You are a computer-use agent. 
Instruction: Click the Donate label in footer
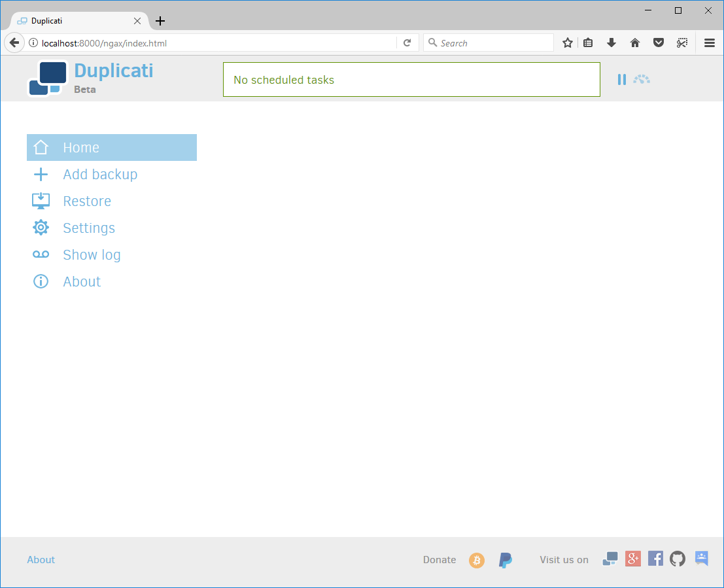439,560
